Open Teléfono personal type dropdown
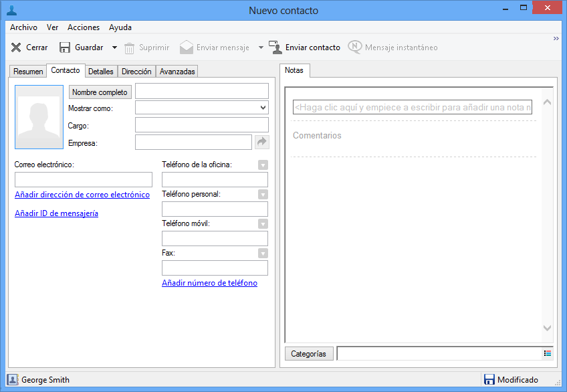 coord(263,195)
